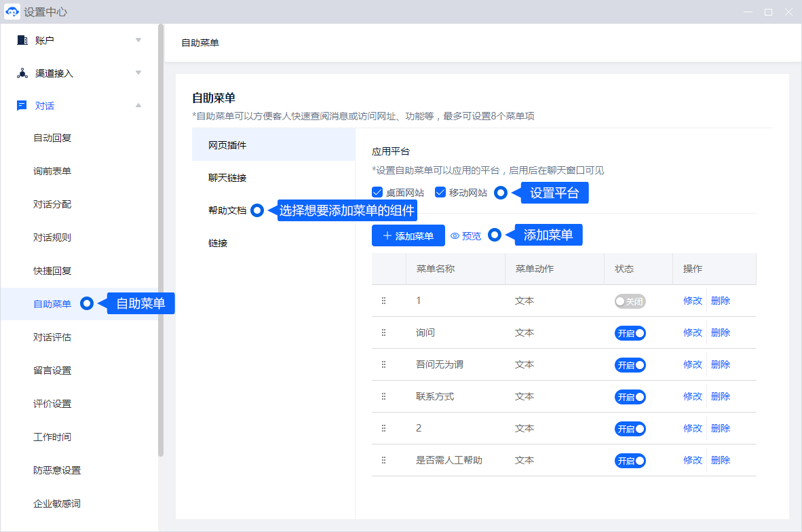802x532 pixels.
Task: Click the 对话 chat icon in sidebar
Action: [x=22, y=106]
